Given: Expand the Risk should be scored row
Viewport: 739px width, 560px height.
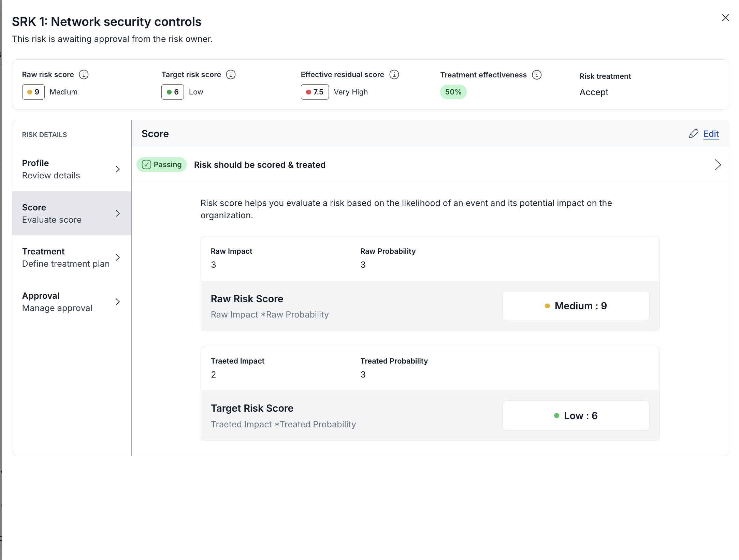Looking at the screenshot, I should 718,165.
